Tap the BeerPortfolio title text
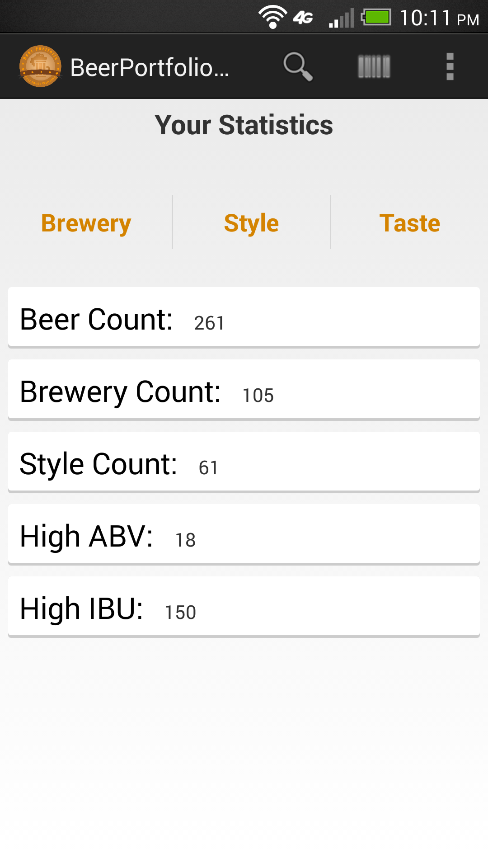 tap(150, 67)
